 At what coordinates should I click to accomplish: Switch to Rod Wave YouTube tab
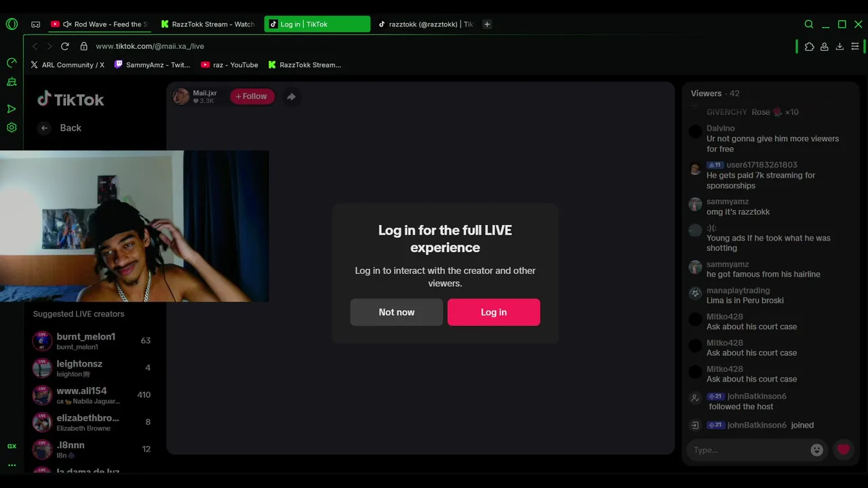coord(99,24)
